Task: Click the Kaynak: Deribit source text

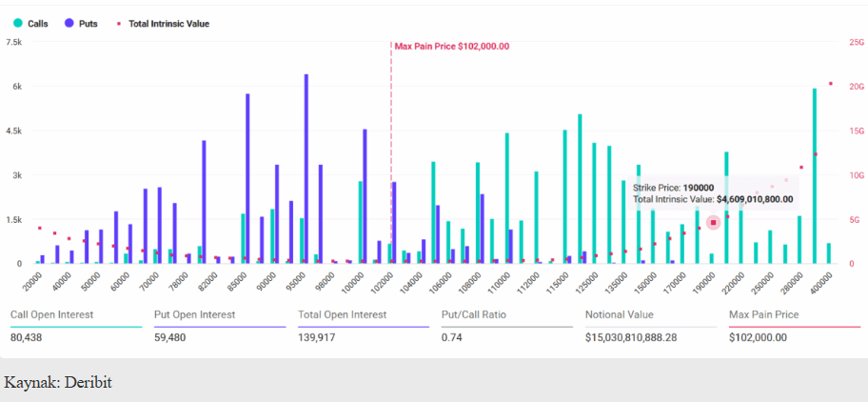Action: click(58, 382)
